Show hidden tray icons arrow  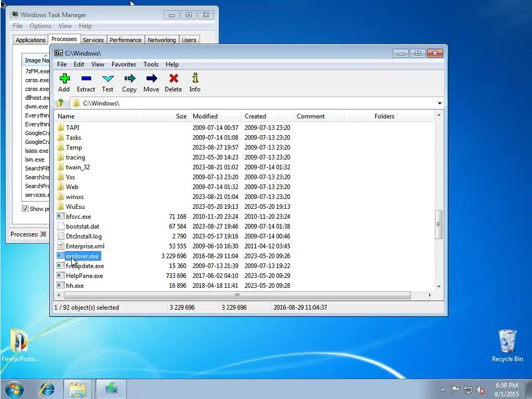coord(443,390)
